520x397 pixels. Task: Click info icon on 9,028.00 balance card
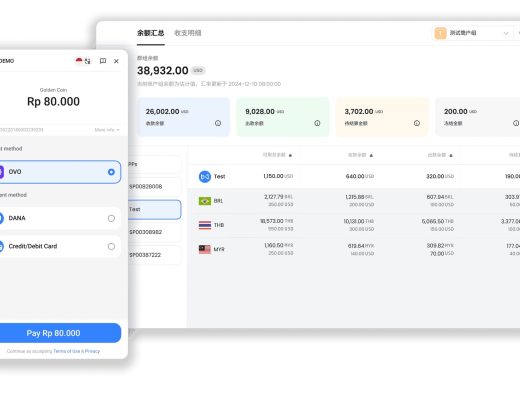pos(317,123)
